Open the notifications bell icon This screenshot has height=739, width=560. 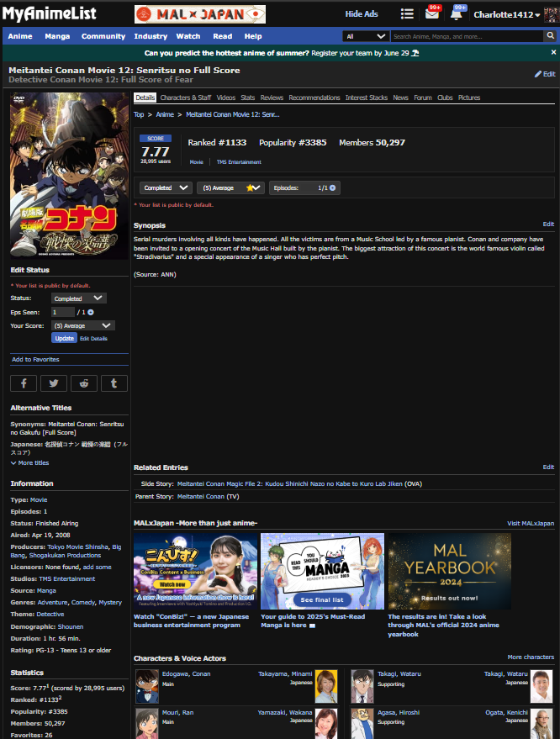coord(457,14)
